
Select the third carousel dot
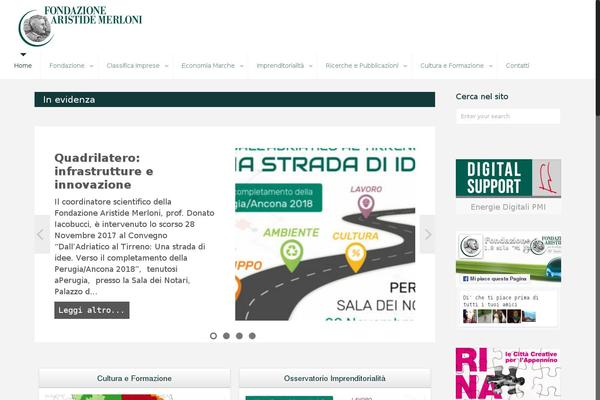point(239,336)
